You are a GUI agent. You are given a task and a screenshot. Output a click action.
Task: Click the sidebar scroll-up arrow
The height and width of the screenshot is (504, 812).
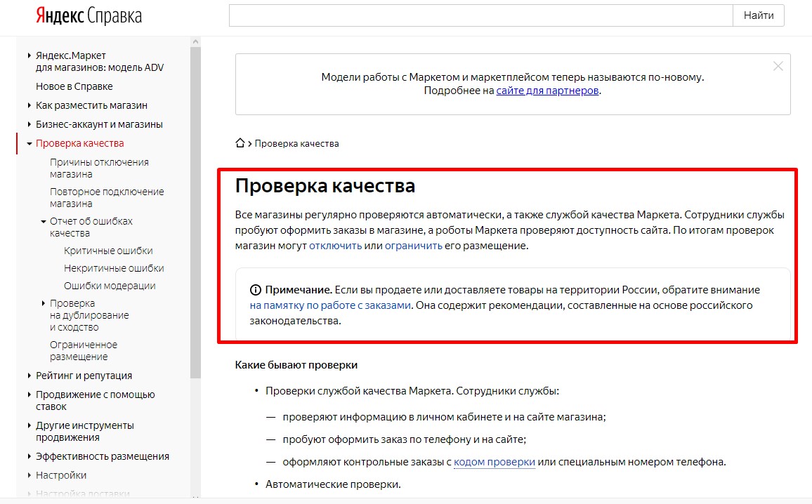pos(195,41)
